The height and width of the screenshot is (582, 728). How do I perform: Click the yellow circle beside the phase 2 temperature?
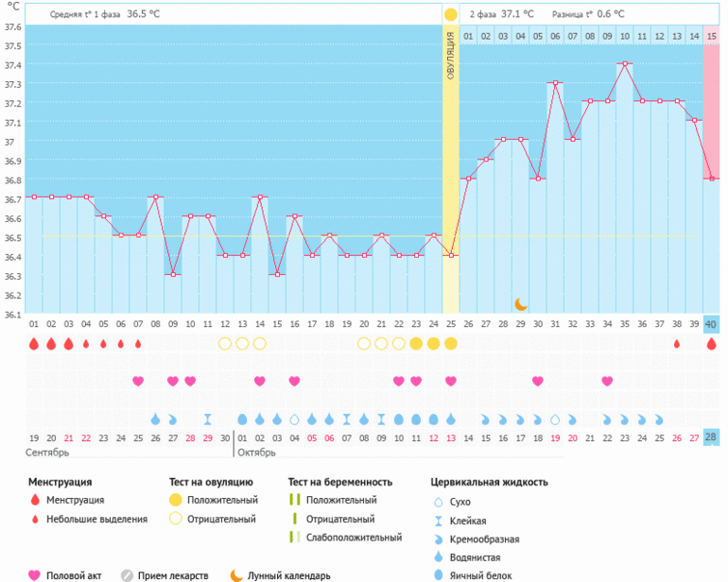pyautogui.click(x=451, y=14)
